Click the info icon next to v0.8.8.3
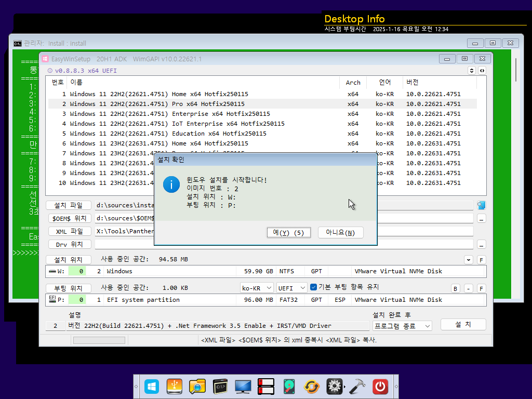 (x=50, y=71)
